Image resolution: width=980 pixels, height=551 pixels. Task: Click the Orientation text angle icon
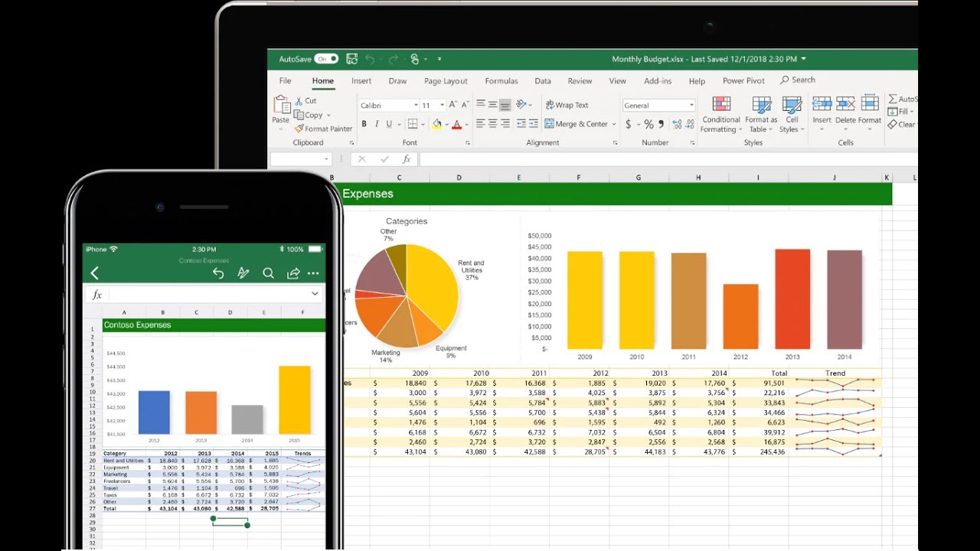pos(522,105)
